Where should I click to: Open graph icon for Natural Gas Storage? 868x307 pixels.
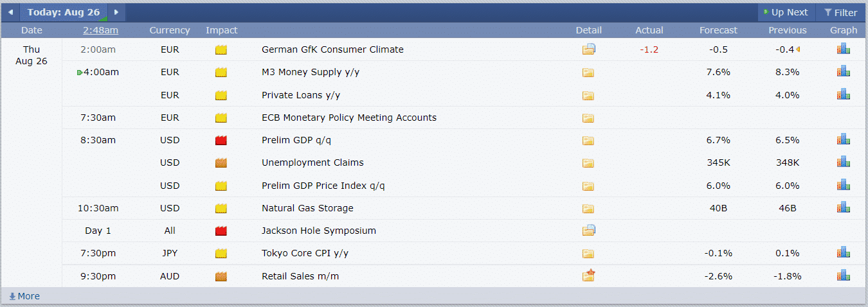pos(844,207)
